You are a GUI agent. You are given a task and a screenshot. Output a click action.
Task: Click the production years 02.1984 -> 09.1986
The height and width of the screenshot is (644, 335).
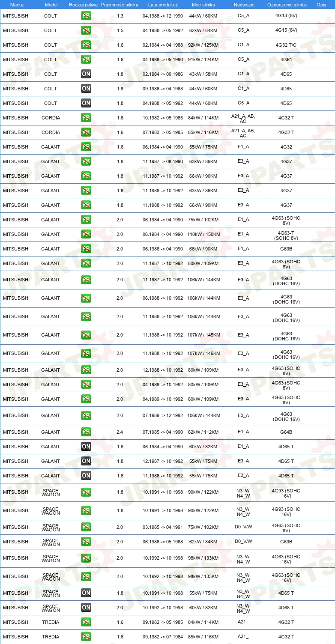pyautogui.click(x=163, y=74)
